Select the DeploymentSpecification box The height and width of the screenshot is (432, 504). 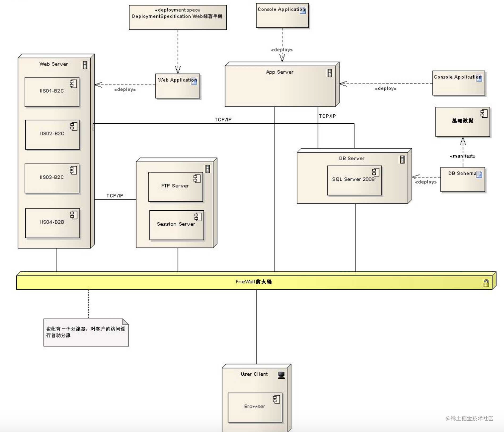178,17
